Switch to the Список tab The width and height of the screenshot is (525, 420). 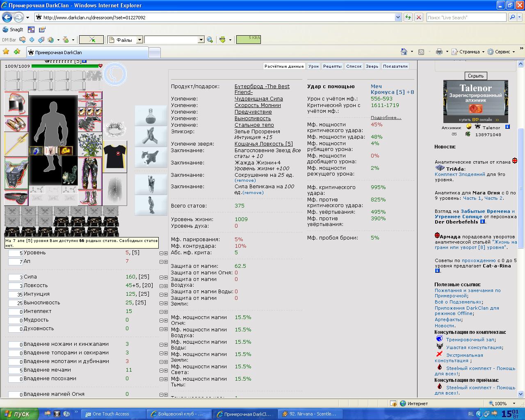pos(354,66)
